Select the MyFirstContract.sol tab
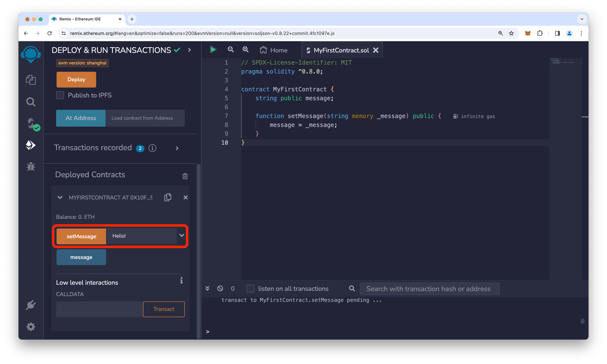This screenshot has height=364, width=607. (342, 50)
